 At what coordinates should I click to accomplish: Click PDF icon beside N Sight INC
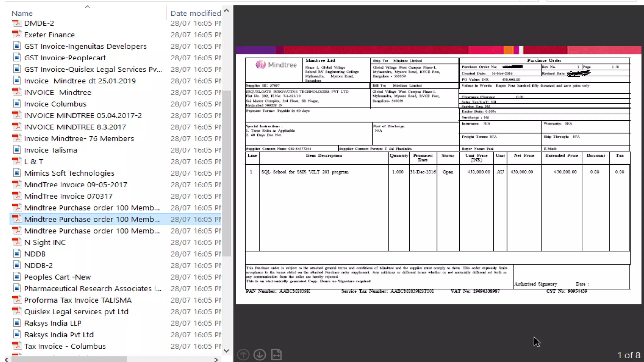click(x=17, y=242)
